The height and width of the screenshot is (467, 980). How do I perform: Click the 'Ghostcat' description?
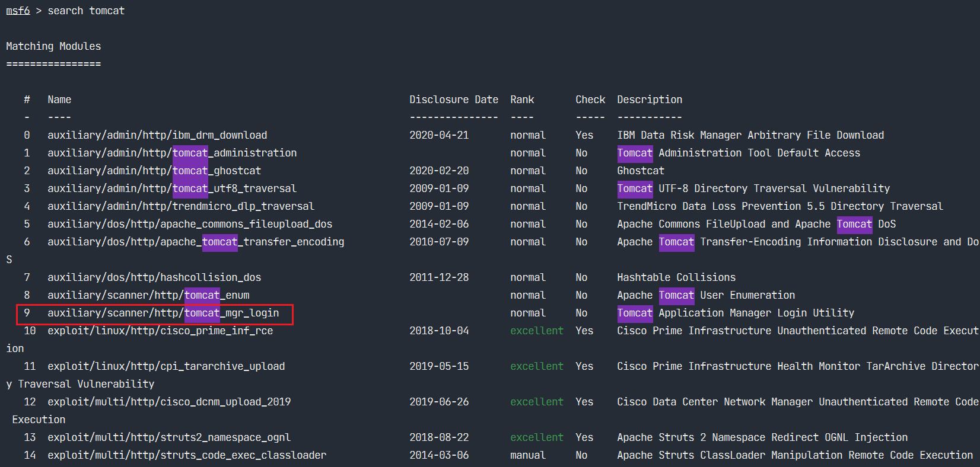click(641, 171)
